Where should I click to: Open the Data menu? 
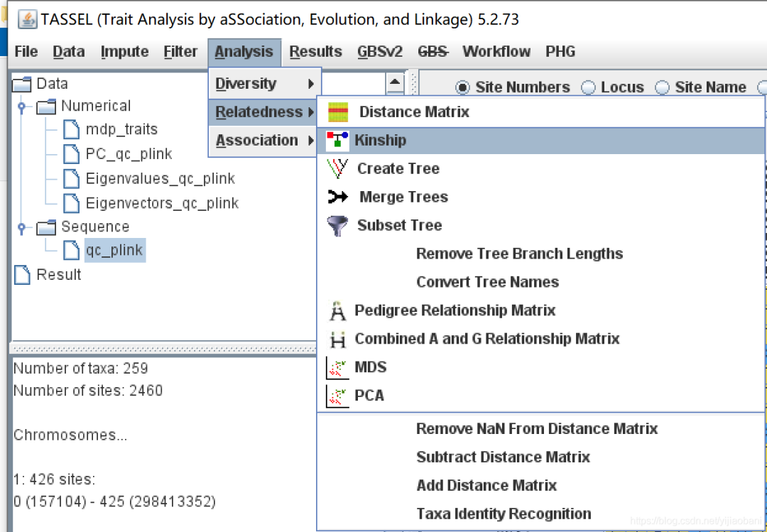68,51
